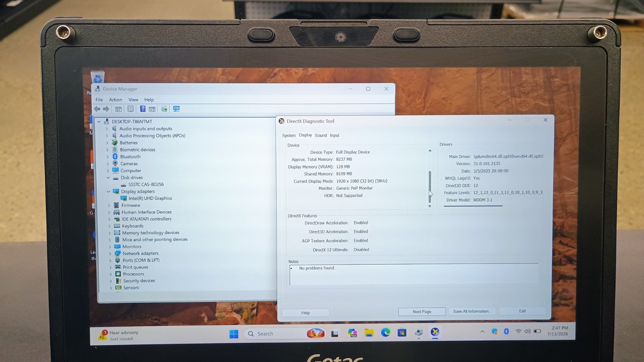Click the Firmware category icon

coord(117,205)
